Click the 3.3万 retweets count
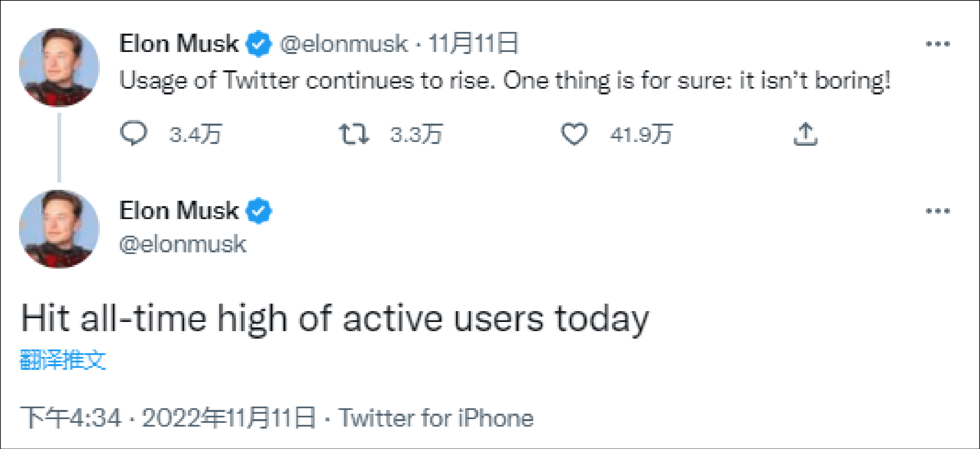This screenshot has width=980, height=449. 416,134
